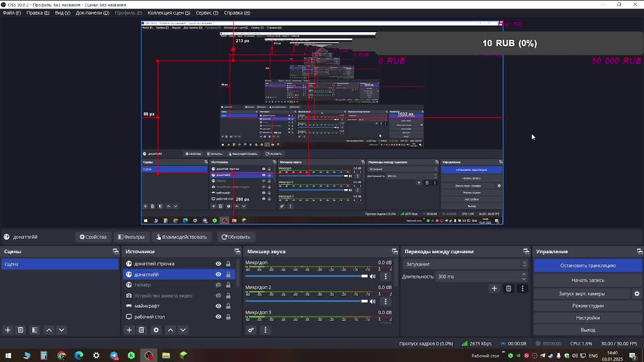Open the Правка menu
644x362 pixels.
coord(38,13)
